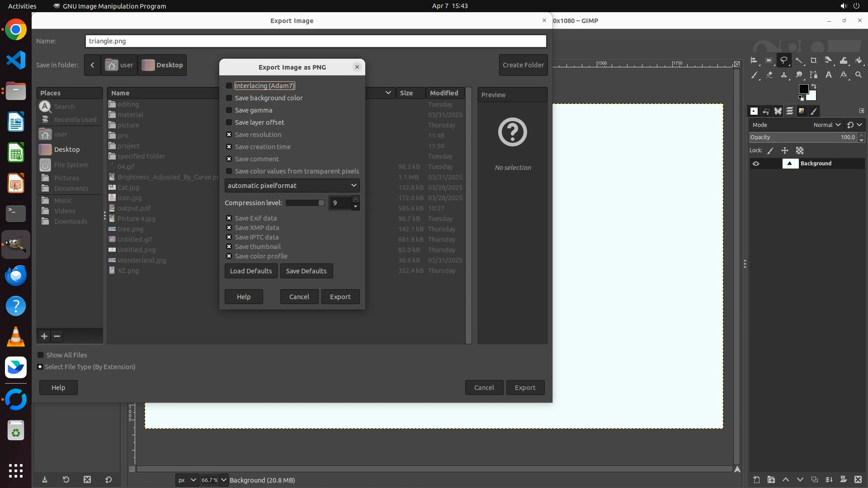Click the Load Defaults button

point(251,271)
